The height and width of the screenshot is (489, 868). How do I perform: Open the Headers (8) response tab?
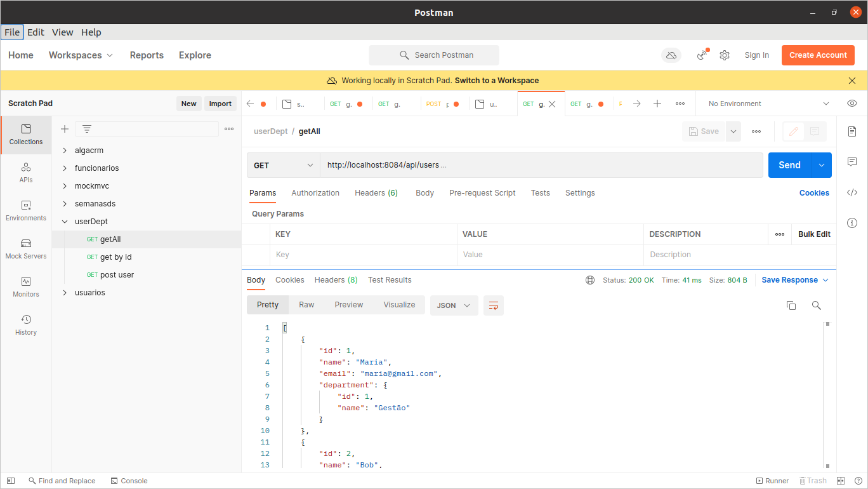pos(336,280)
